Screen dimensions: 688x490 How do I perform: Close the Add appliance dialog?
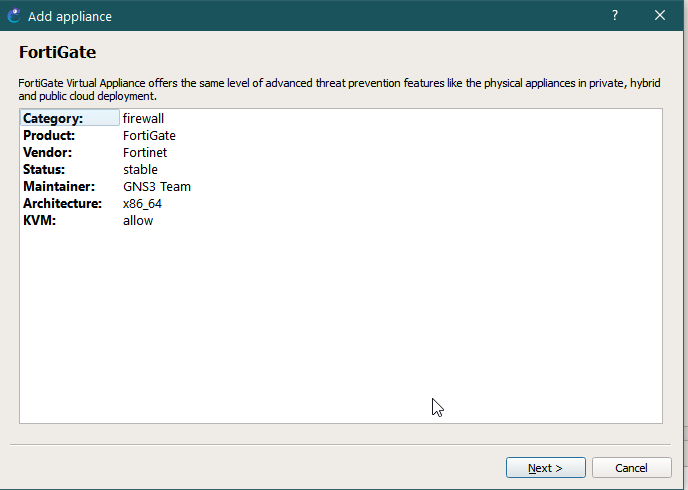[659, 16]
